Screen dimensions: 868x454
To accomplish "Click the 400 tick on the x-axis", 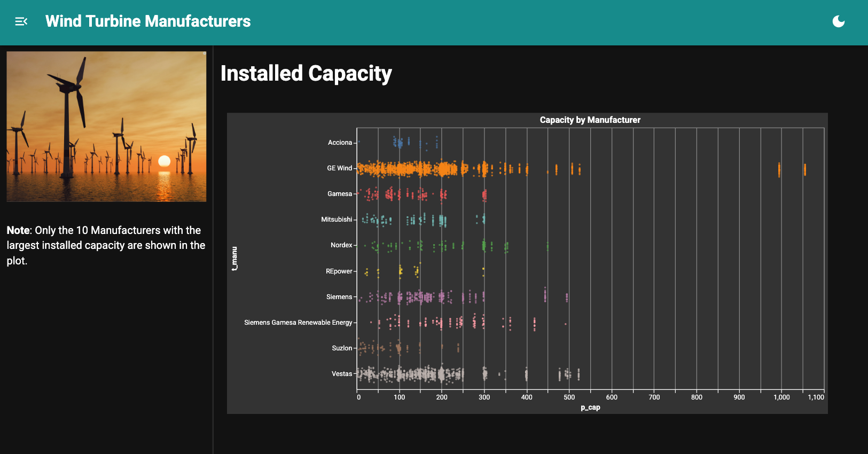I will 527,397.
